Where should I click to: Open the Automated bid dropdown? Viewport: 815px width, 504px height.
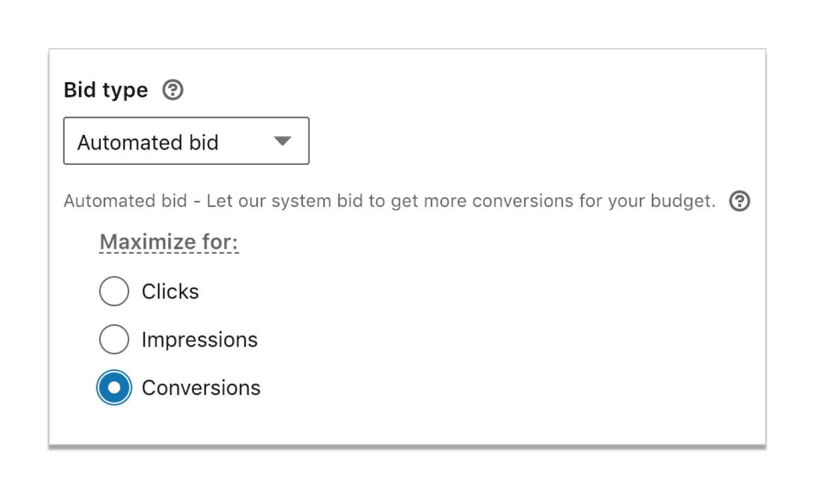(x=186, y=141)
